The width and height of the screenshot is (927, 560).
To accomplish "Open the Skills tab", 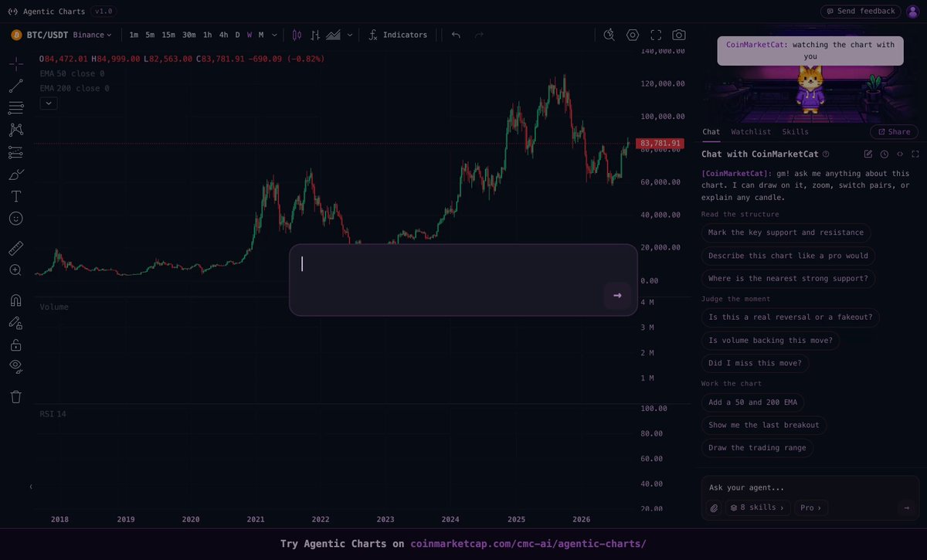I will click(795, 132).
